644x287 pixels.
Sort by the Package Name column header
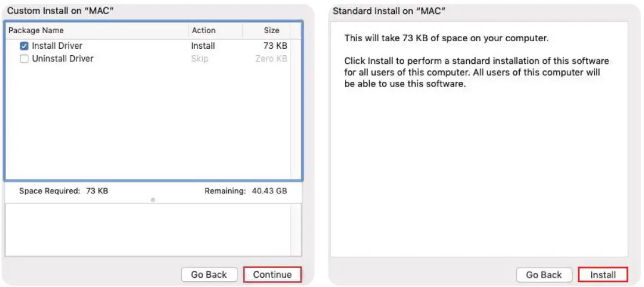[37, 30]
